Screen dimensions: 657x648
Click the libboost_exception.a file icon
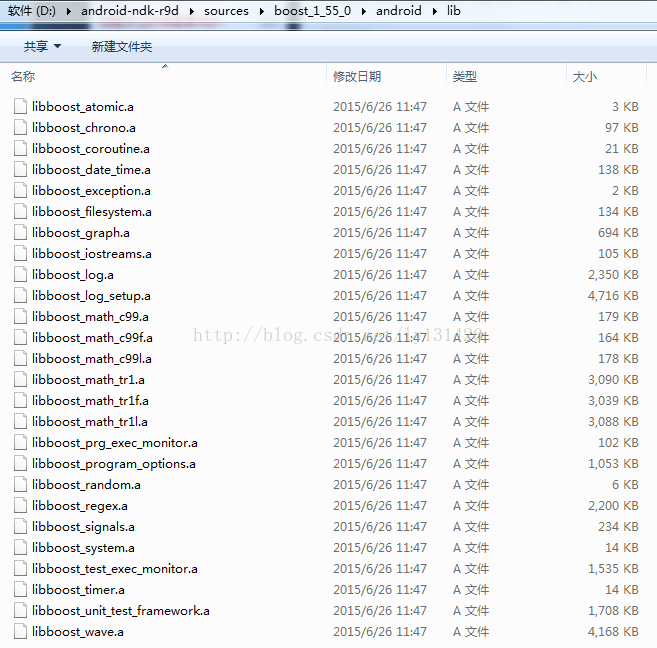(20, 190)
